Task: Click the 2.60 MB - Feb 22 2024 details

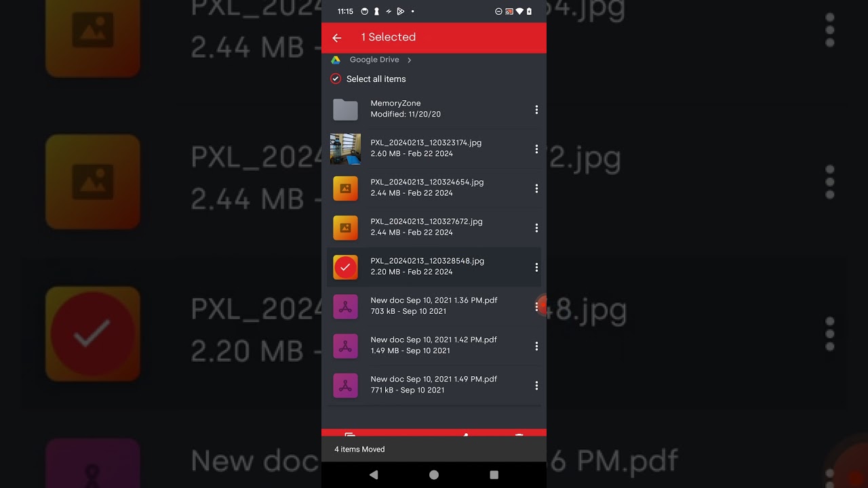Action: pyautogui.click(x=412, y=153)
